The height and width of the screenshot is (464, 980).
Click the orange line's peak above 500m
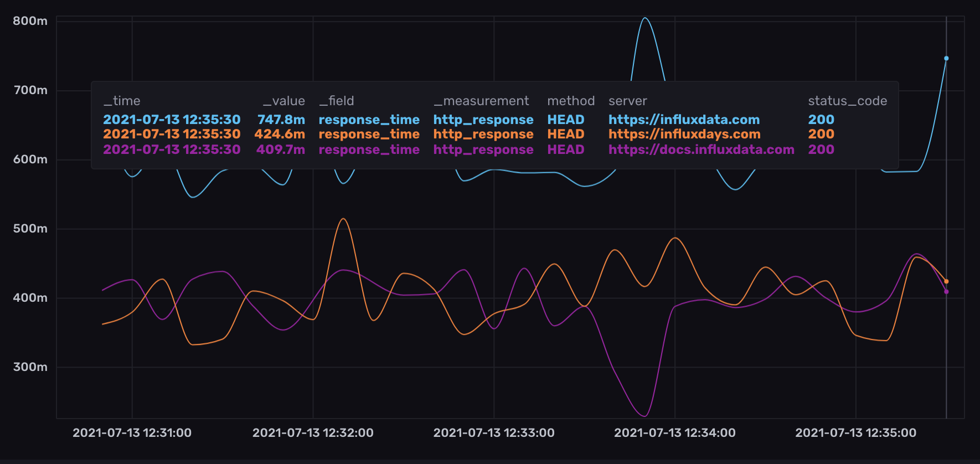click(343, 219)
